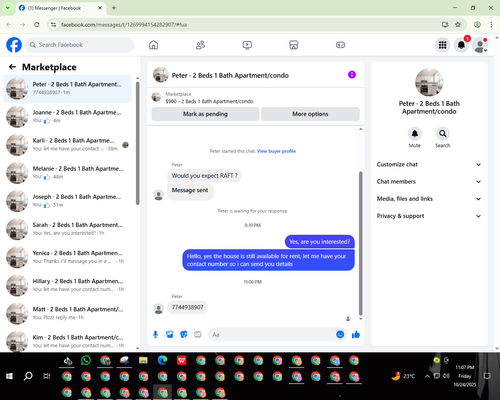The width and height of the screenshot is (500, 400).
Task: Search in conversation with magnifier icon
Action: (443, 134)
